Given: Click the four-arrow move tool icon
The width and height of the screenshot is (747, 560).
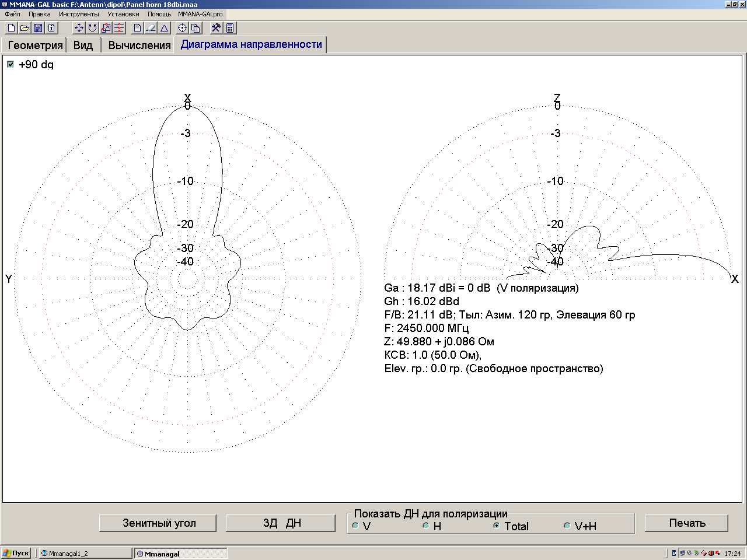Looking at the screenshot, I should click(x=79, y=28).
